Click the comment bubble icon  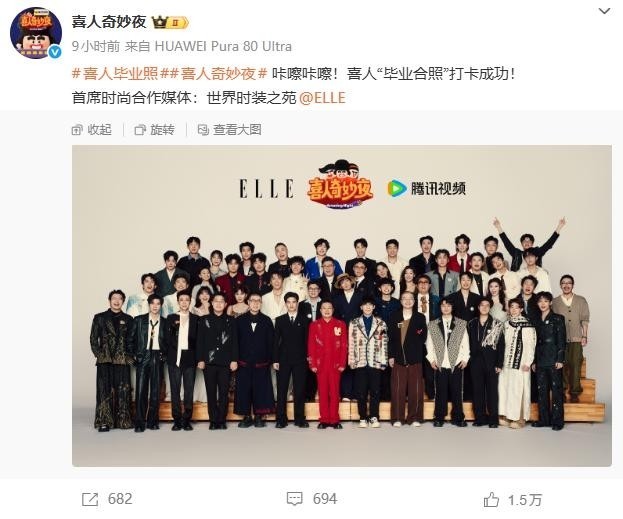click(294, 499)
